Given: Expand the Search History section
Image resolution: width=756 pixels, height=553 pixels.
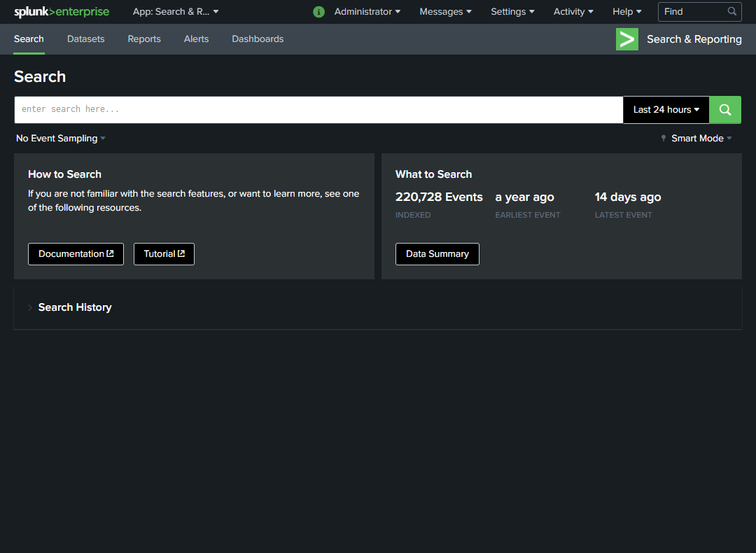Looking at the screenshot, I should point(75,307).
